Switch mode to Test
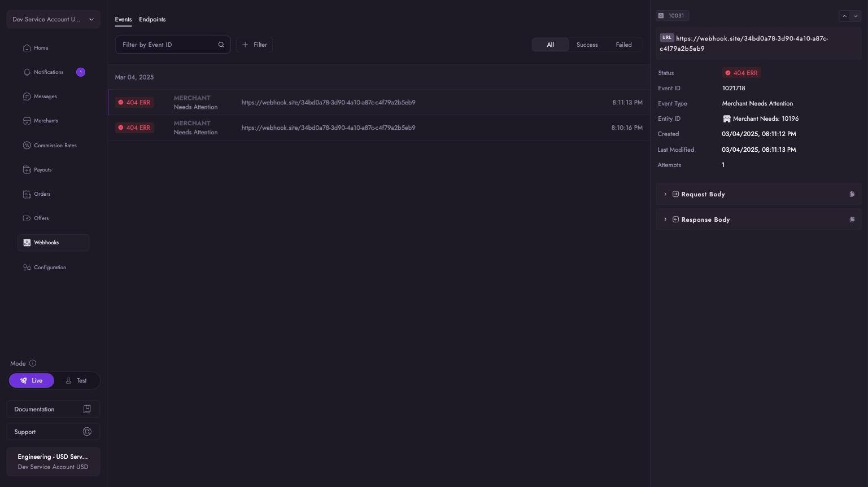The width and height of the screenshot is (868, 487). tap(76, 381)
